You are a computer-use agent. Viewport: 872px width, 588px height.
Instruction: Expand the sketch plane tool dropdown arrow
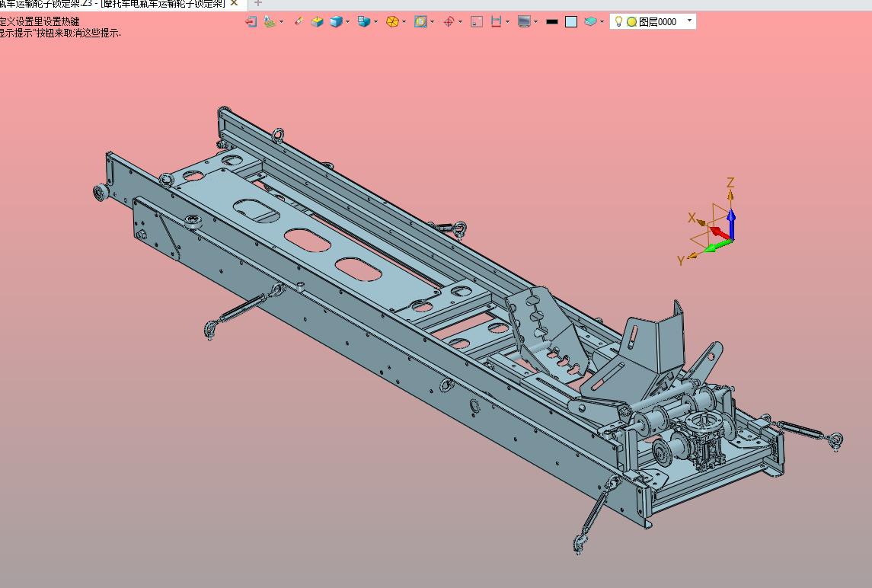(x=281, y=21)
